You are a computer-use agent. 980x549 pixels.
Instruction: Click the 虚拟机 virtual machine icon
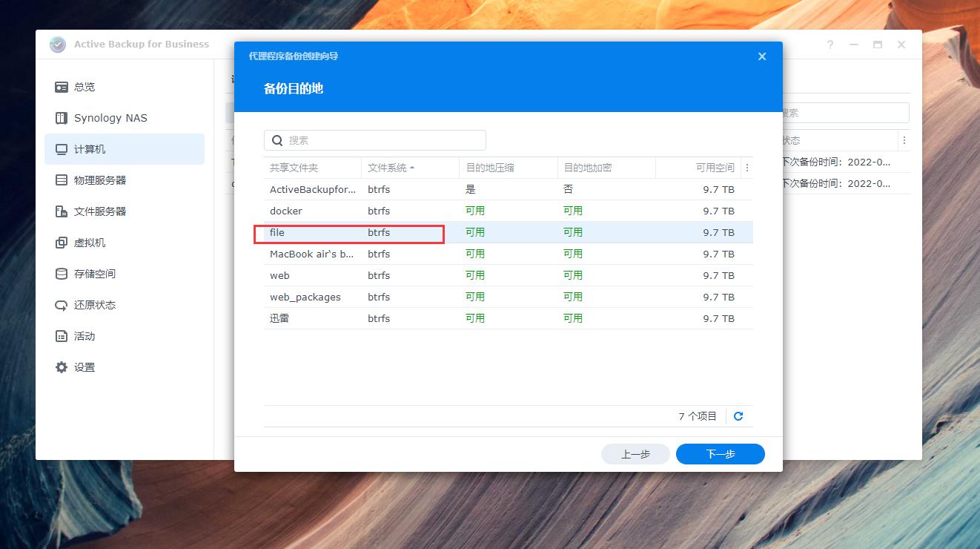click(62, 243)
